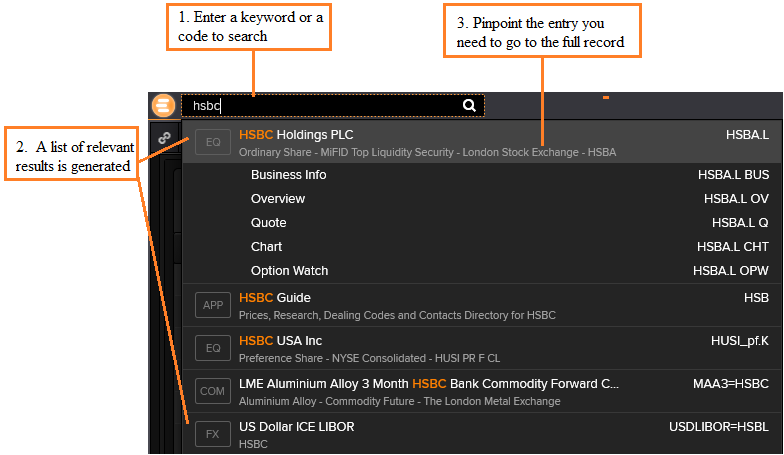Open the Chart entry for HSBA.L
The image size is (784, 455).
click(482, 246)
